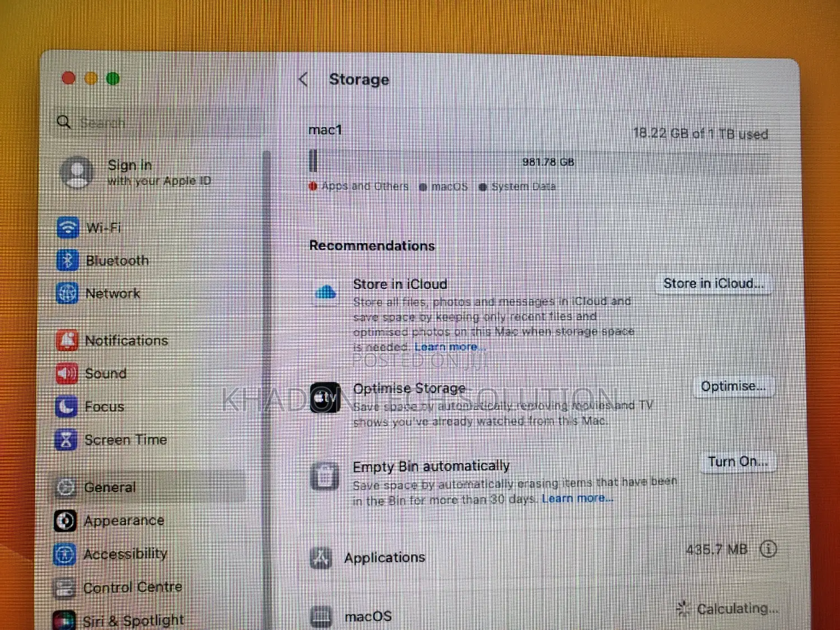The height and width of the screenshot is (630, 840).
Task: Click the Optimise Storage title
Action: [409, 388]
